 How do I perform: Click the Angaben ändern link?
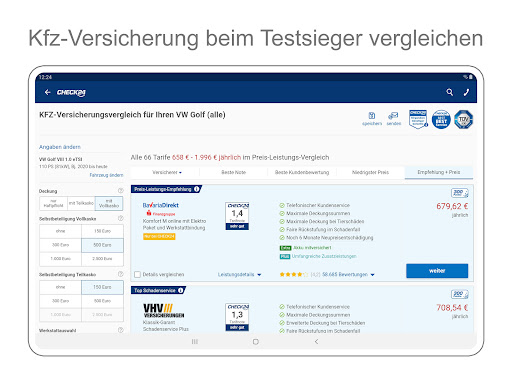click(x=60, y=147)
